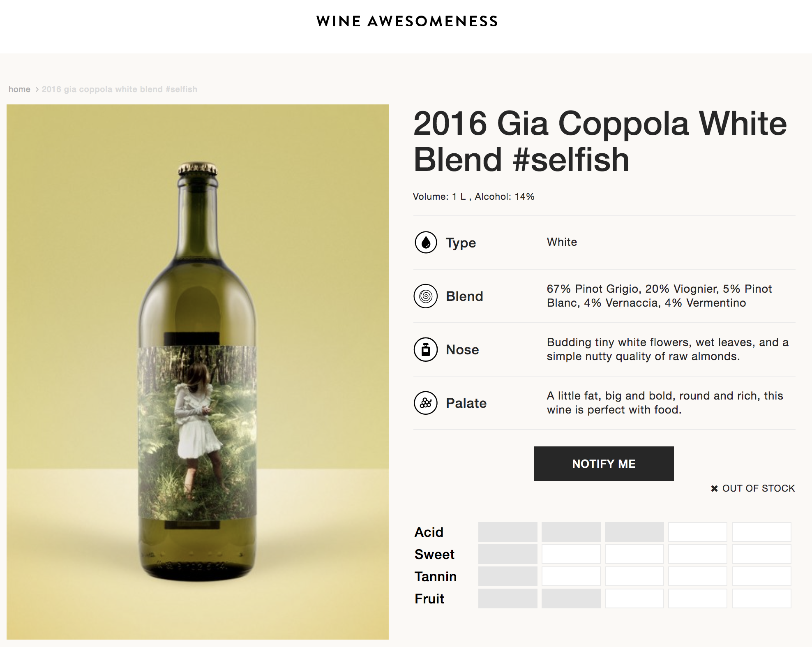
Task: Go to home breadcrumb link
Action: (19, 89)
